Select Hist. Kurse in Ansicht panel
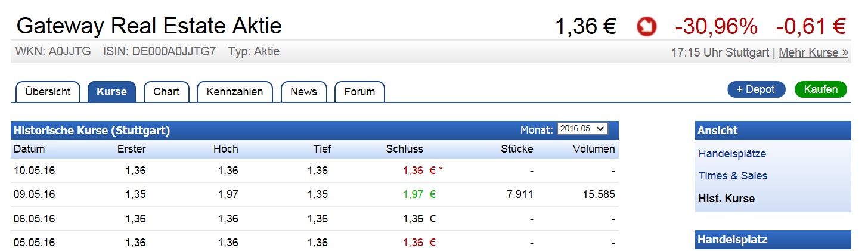The height and width of the screenshot is (251, 868). (x=726, y=199)
